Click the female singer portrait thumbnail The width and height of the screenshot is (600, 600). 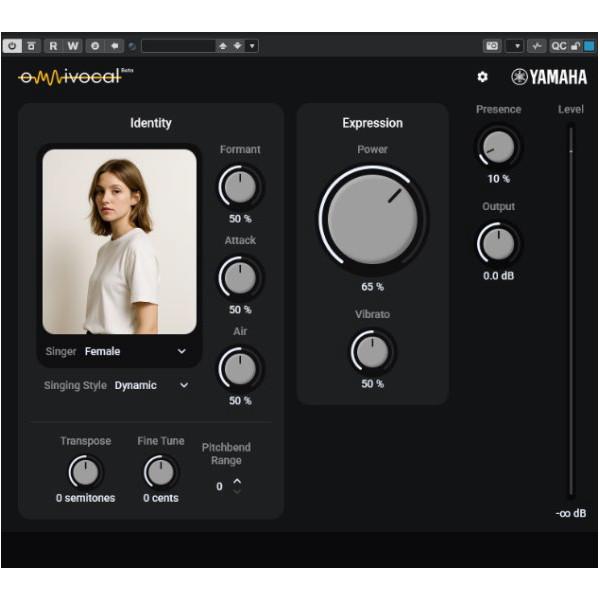point(119,241)
